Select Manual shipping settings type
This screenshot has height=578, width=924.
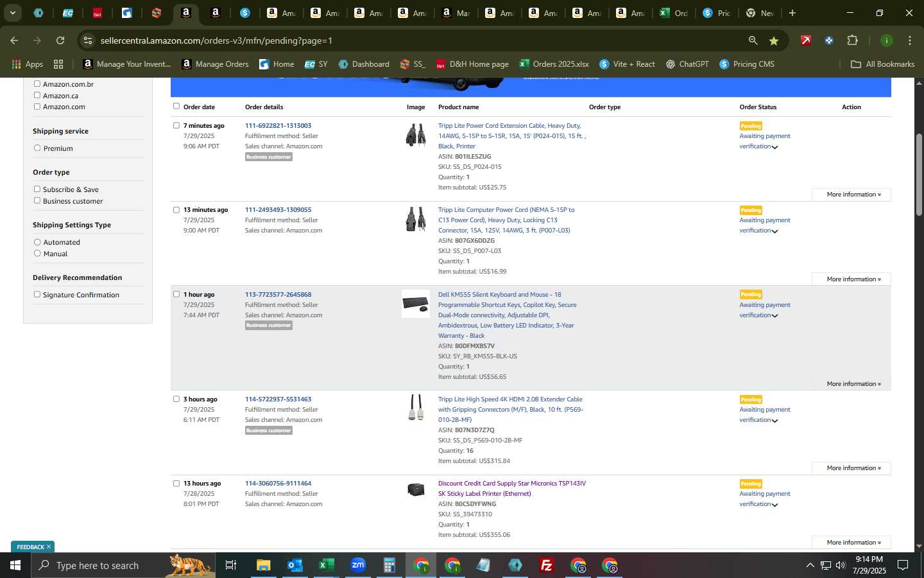(37, 254)
